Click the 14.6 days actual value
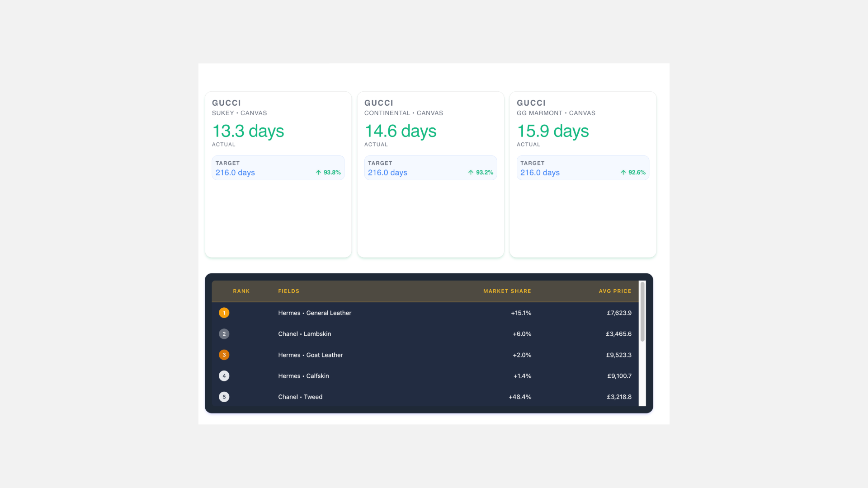This screenshot has height=488, width=868. coord(400,131)
